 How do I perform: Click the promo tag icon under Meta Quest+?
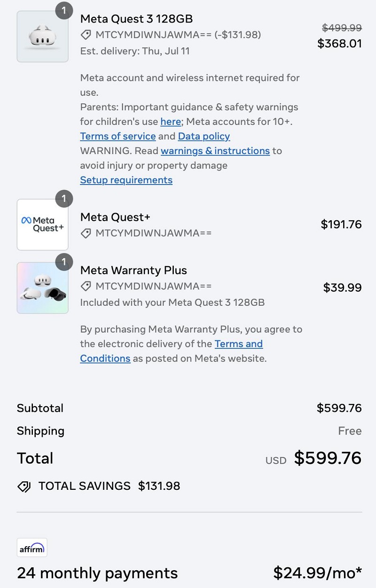pos(86,233)
